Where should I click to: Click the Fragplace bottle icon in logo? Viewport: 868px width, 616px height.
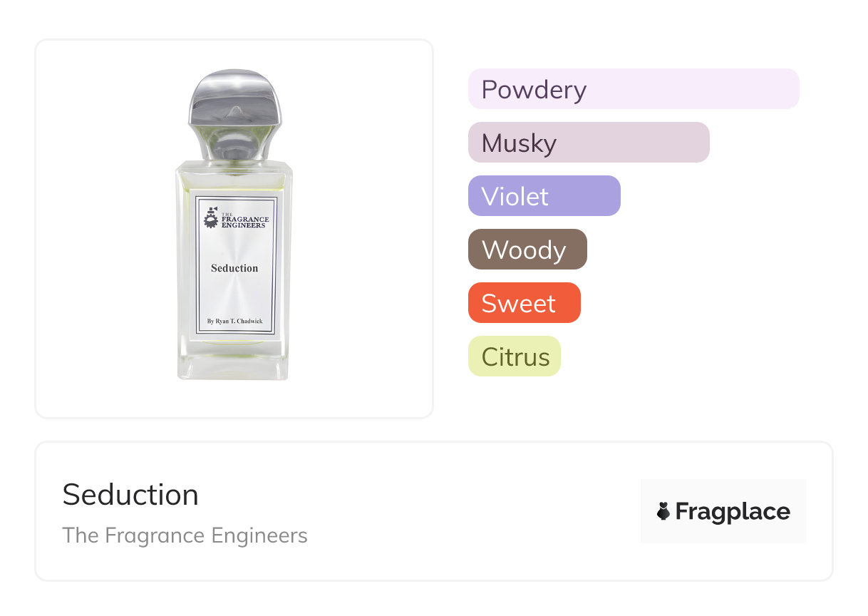pyautogui.click(x=663, y=511)
